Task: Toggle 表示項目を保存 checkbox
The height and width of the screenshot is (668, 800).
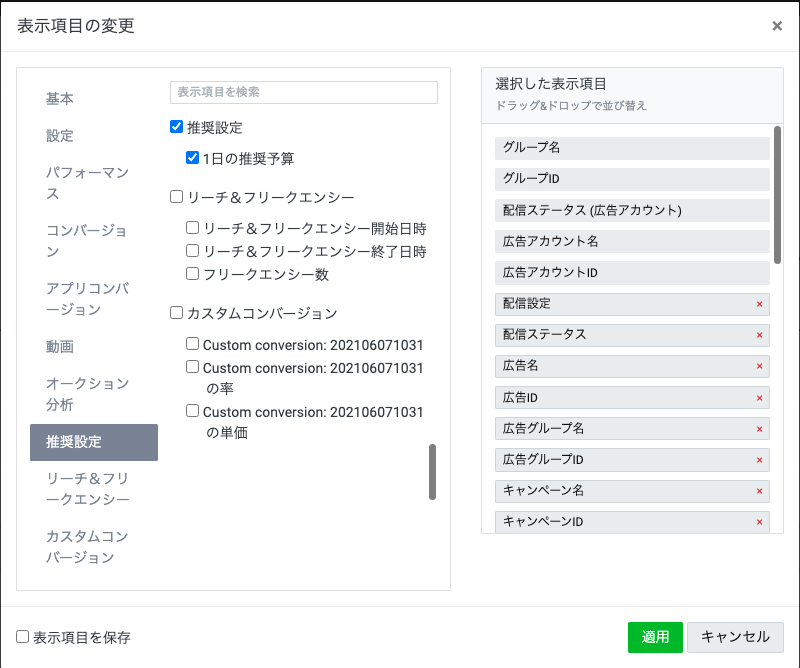Action: pos(23,637)
